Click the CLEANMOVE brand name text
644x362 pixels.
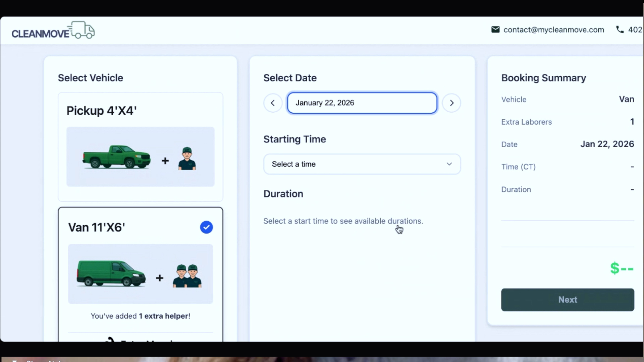[x=40, y=34]
